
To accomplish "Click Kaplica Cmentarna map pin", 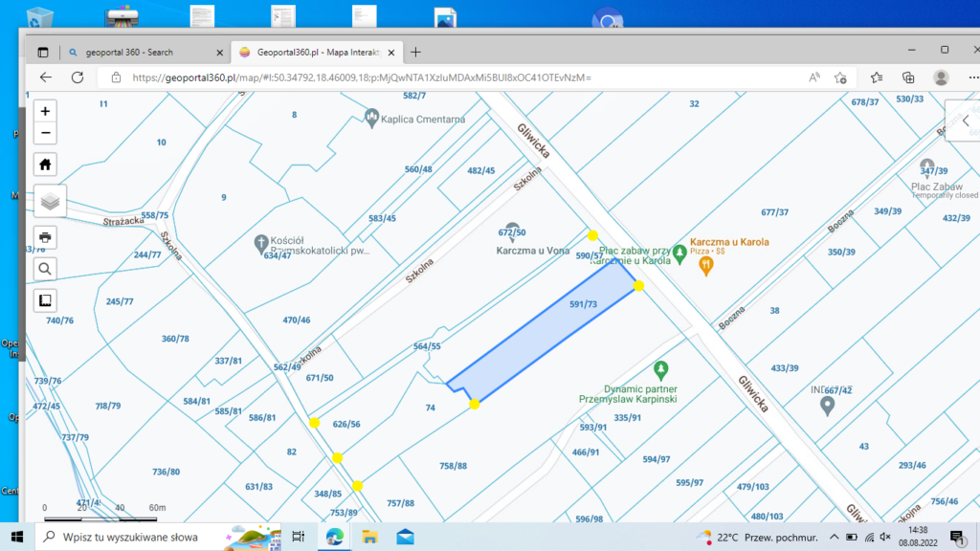I will [372, 118].
